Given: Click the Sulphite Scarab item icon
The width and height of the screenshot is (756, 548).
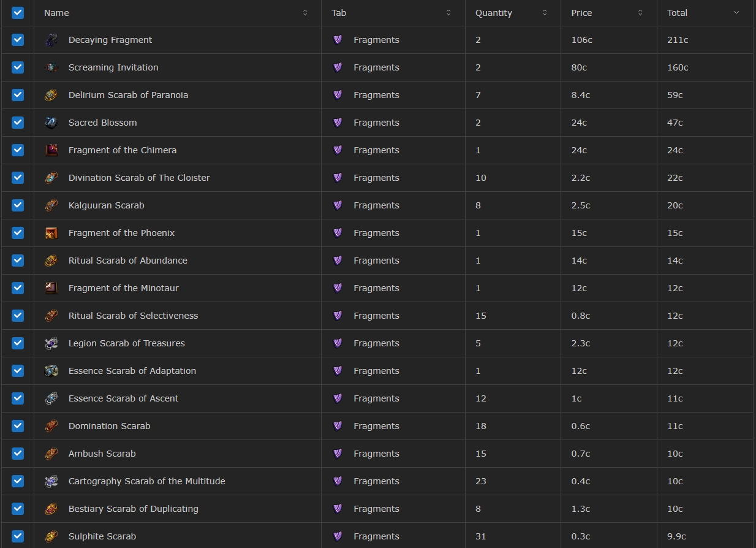Looking at the screenshot, I should pyautogui.click(x=51, y=536).
